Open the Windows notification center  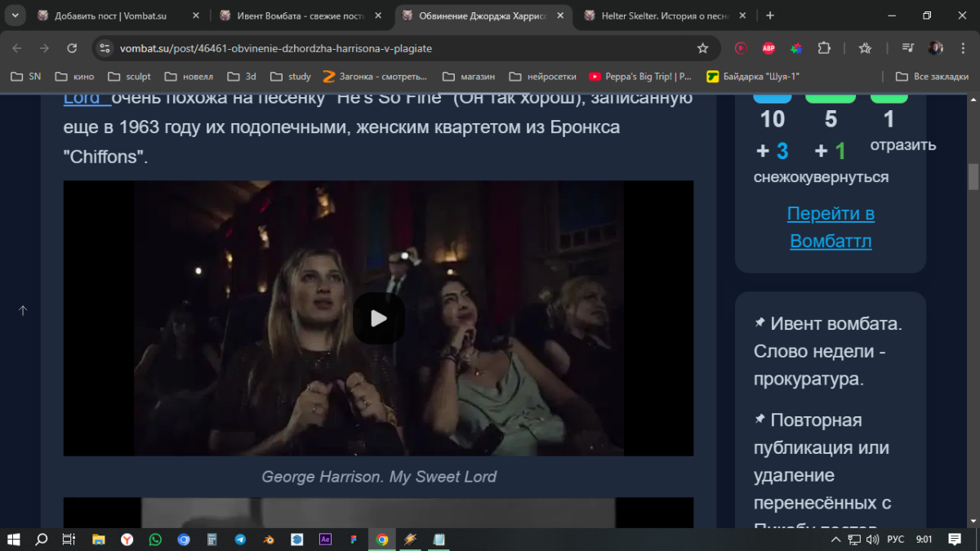click(x=953, y=539)
